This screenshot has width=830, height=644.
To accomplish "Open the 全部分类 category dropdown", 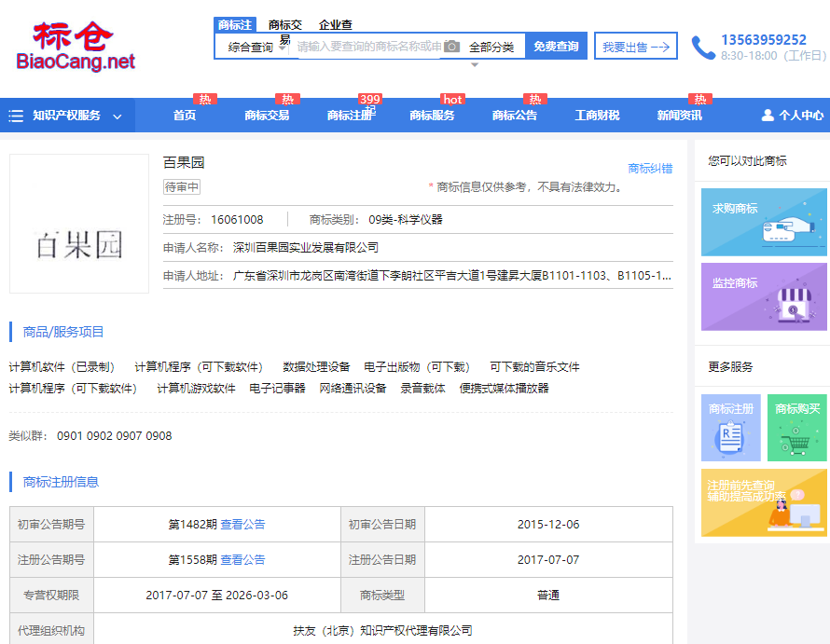I will coord(491,48).
